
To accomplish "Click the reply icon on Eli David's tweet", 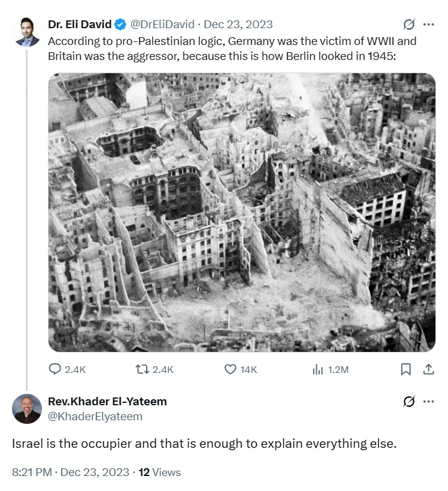I will (x=56, y=369).
